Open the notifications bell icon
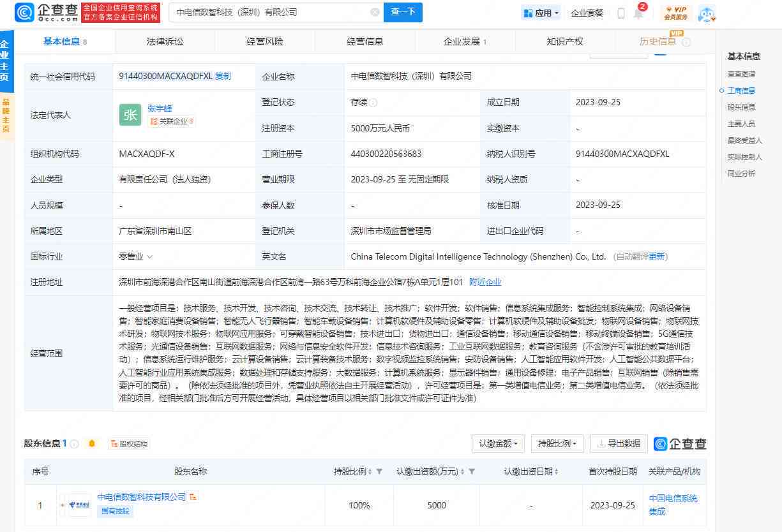The height and width of the screenshot is (532, 782). pyautogui.click(x=638, y=13)
